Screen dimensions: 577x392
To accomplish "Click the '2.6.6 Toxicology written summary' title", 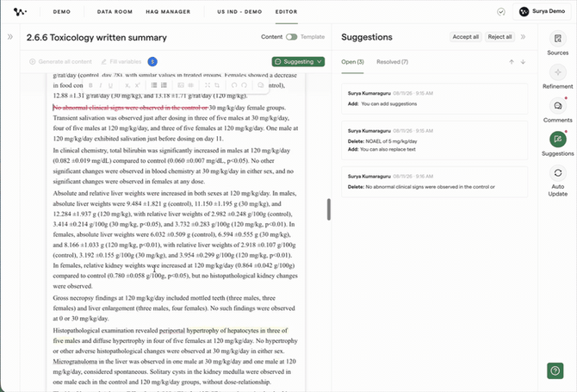I will (x=96, y=38).
